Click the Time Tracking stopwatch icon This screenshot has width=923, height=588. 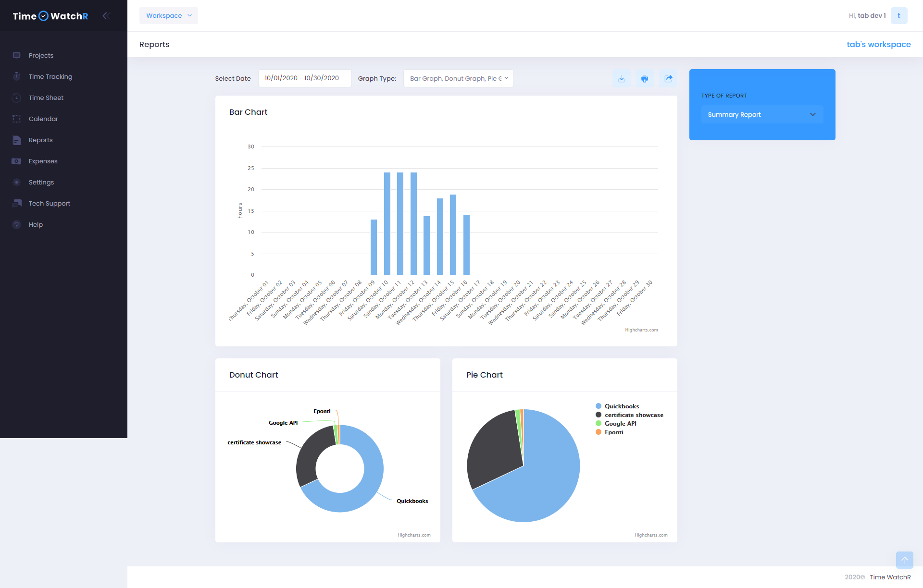[x=17, y=76]
